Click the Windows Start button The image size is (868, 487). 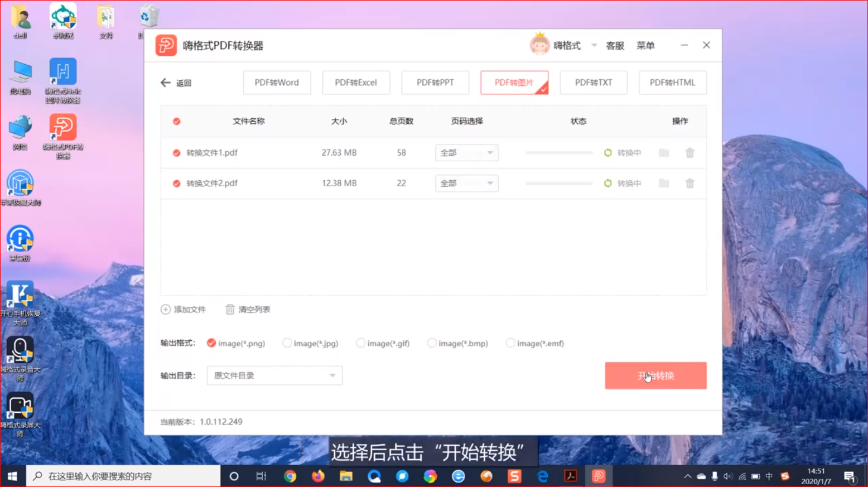tap(12, 476)
